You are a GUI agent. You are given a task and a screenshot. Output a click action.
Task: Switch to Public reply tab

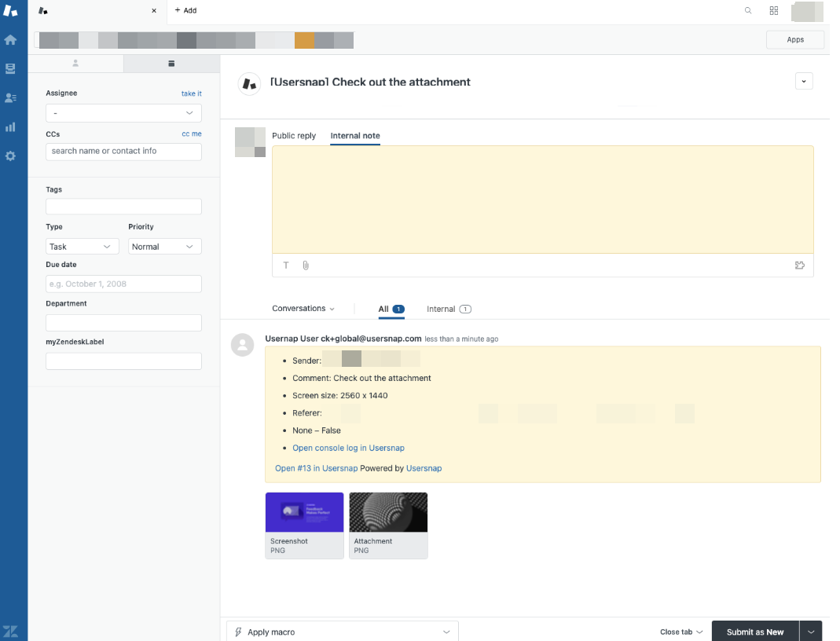pos(294,135)
